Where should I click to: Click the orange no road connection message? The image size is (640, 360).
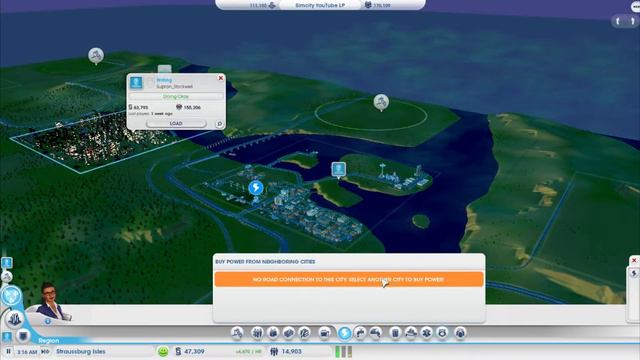[x=349, y=280]
